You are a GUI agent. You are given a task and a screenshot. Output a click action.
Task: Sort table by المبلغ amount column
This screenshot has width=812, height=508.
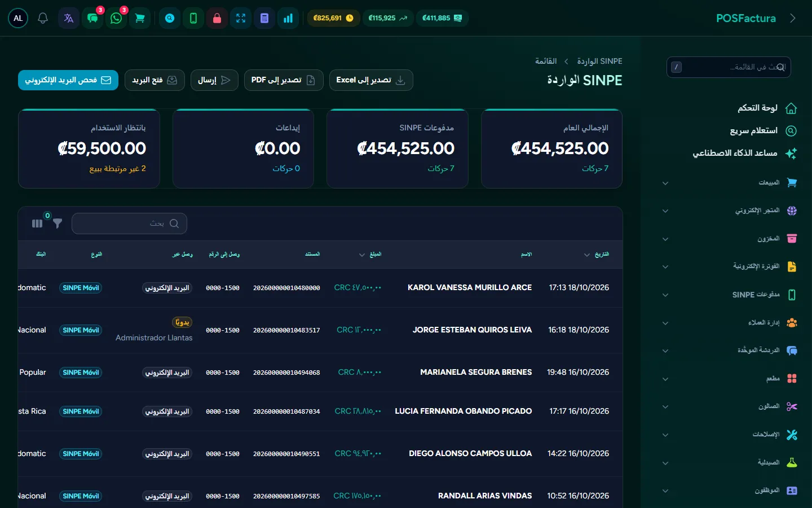pos(370,255)
